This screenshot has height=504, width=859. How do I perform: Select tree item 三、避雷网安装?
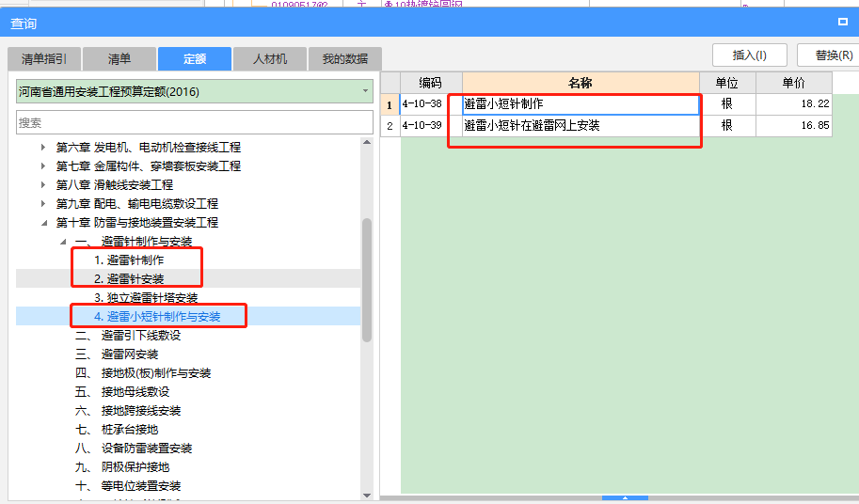pos(117,354)
